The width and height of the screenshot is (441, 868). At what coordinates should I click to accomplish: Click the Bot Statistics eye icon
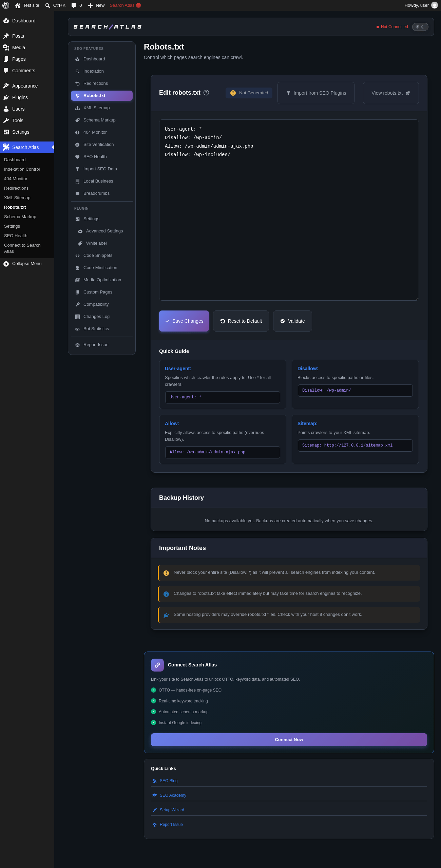(77, 329)
